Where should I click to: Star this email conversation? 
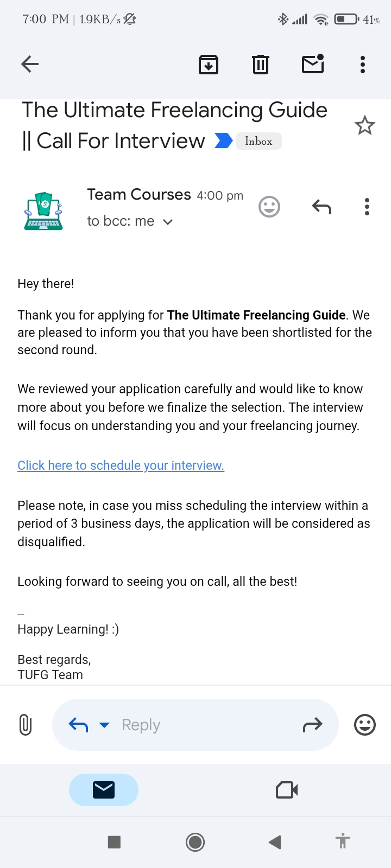tap(364, 126)
